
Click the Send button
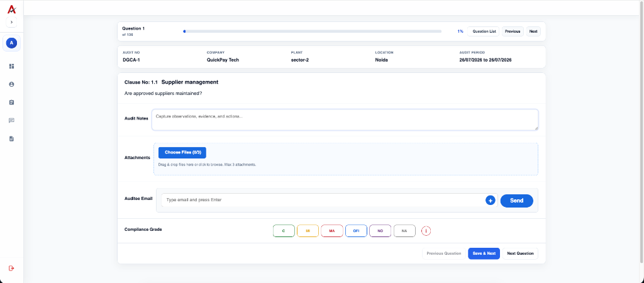pos(517,201)
